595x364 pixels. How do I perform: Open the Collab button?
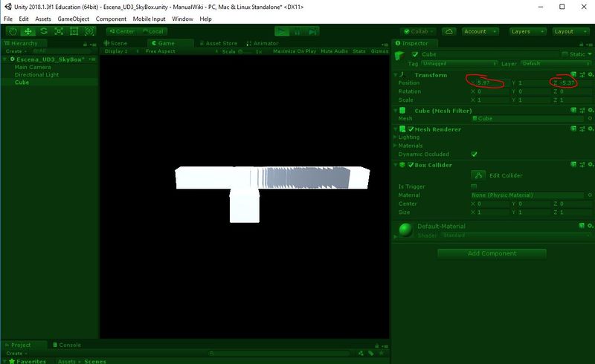[418, 31]
